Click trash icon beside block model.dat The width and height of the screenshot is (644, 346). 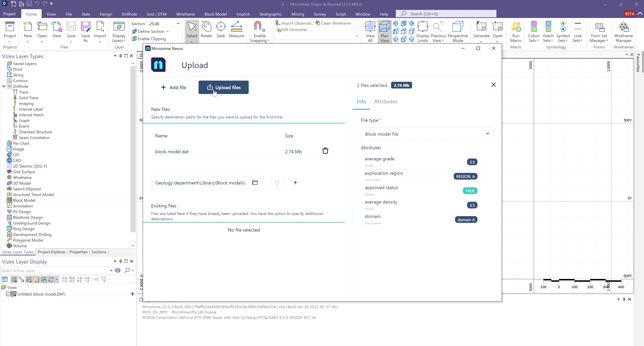(325, 151)
